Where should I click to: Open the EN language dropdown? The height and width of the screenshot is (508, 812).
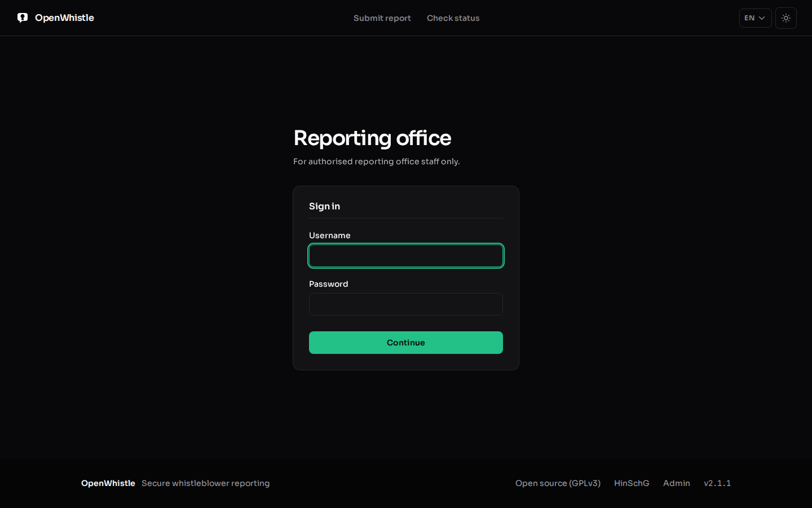coord(755,18)
